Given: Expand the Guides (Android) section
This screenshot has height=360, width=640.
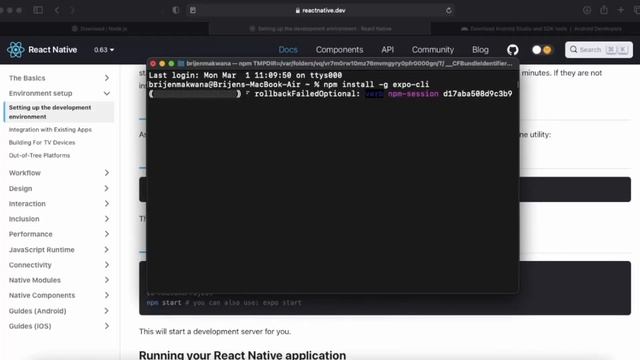Looking at the screenshot, I should click(59, 311).
